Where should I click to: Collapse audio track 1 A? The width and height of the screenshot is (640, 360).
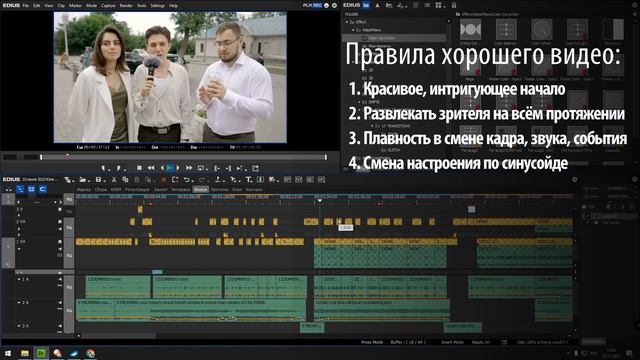tap(19, 280)
